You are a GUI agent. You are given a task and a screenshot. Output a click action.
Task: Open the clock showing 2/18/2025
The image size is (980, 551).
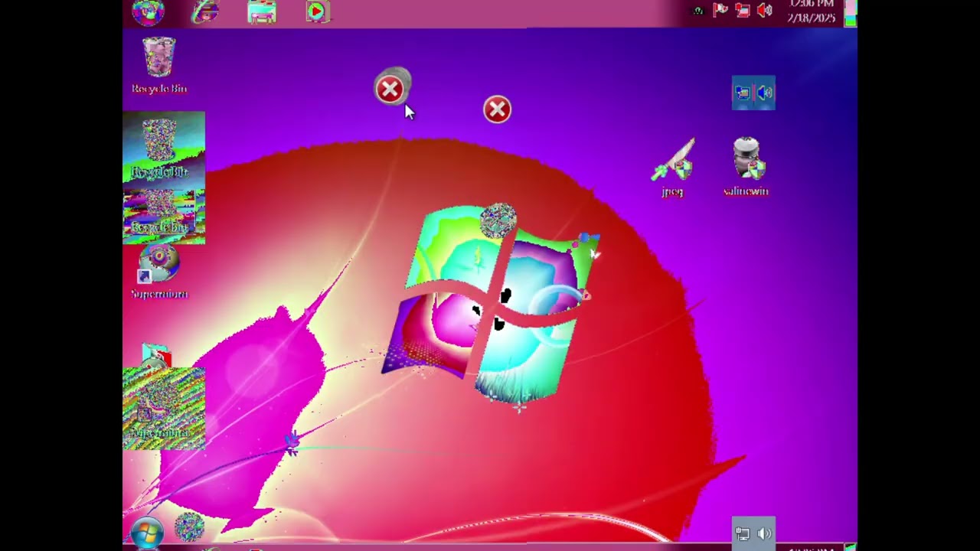[811, 11]
